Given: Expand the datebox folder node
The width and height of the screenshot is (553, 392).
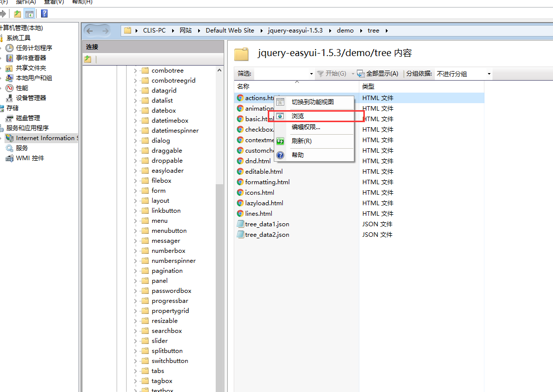Looking at the screenshot, I should [136, 111].
